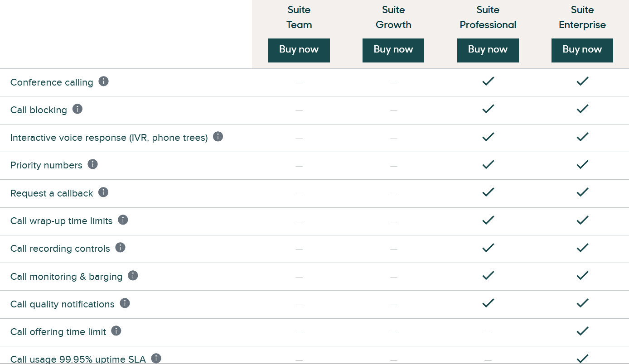Click Buy now for Suite Enterprise
This screenshot has width=629, height=364.
click(582, 50)
